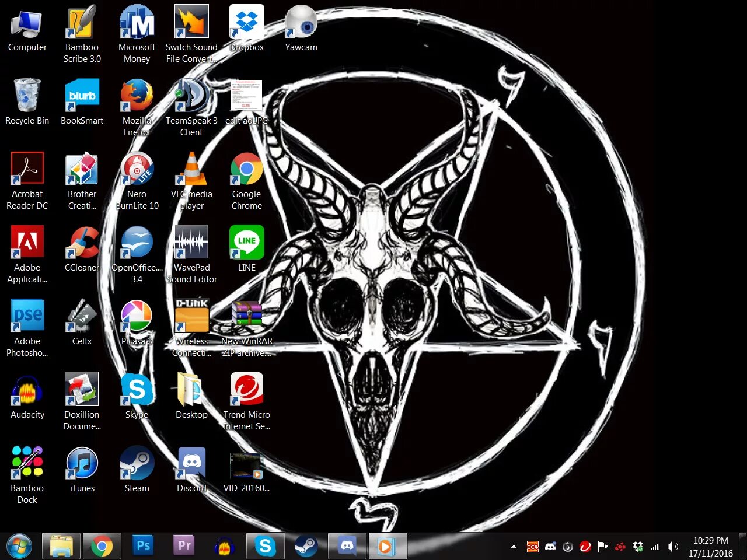747x560 pixels.
Task: Open the Trend Micro tray icon
Action: tap(585, 547)
